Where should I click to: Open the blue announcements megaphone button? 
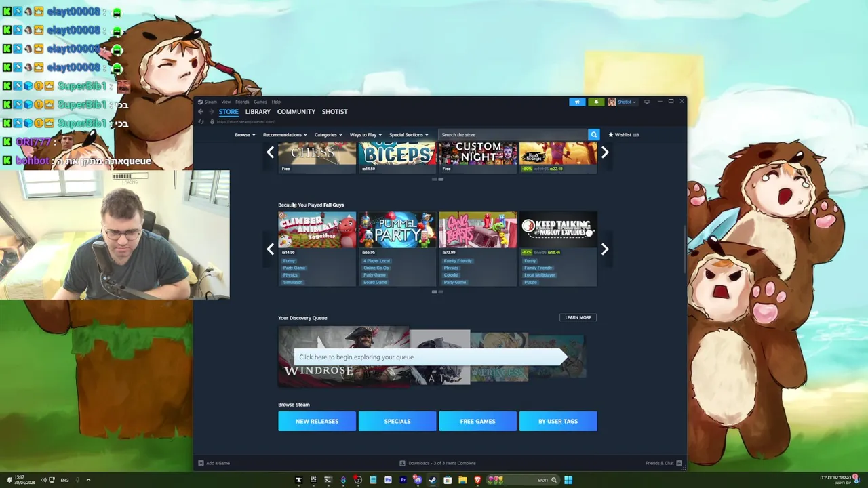577,102
